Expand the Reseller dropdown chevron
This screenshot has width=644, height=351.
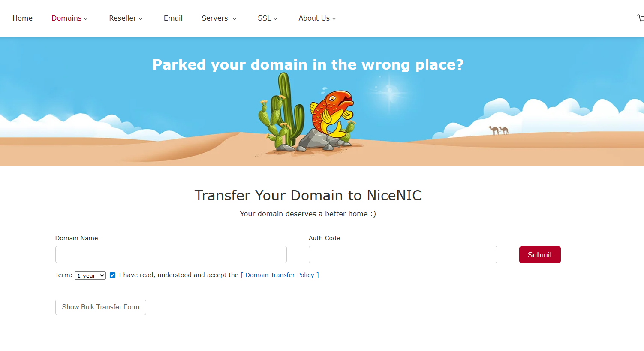point(141,18)
